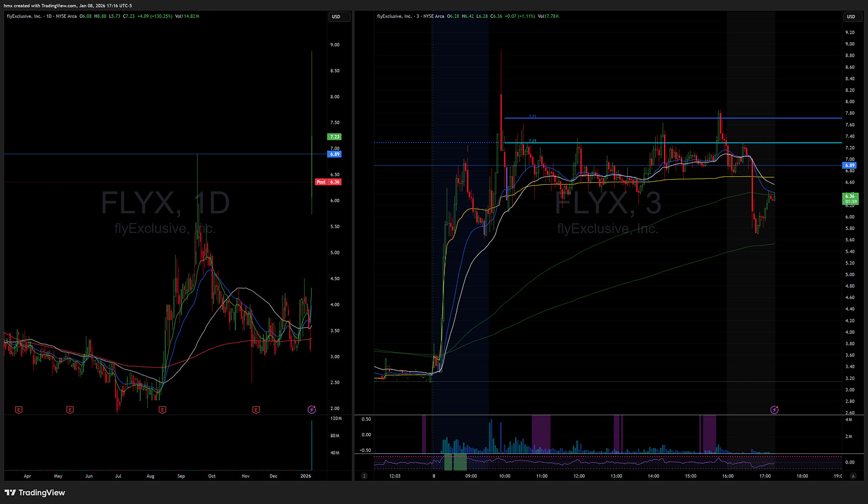The width and height of the screenshot is (868, 504).
Task: Click the 7.29 level label on 3-minute chart
Action: click(532, 141)
